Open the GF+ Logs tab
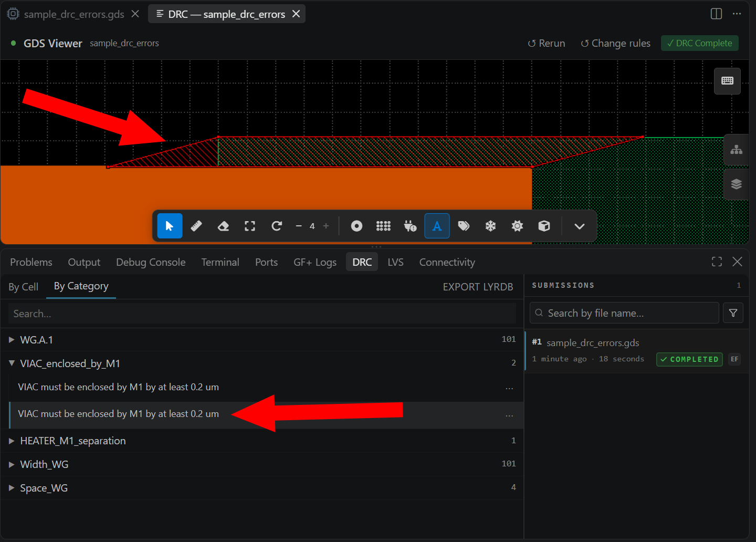The image size is (756, 542). click(315, 262)
